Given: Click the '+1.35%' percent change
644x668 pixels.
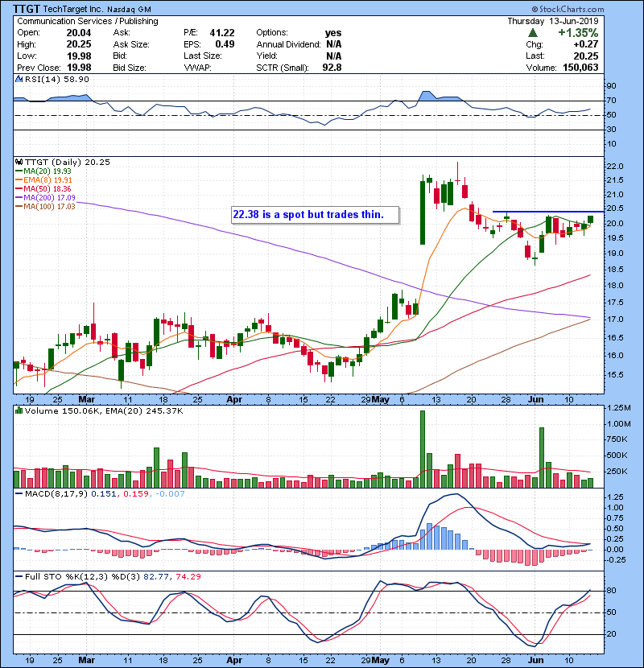Looking at the screenshot, I should [x=578, y=33].
